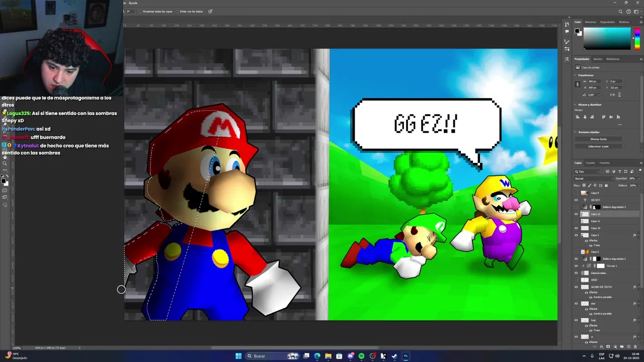Lock transparent pixels in Layers panel
The height and width of the screenshot is (362, 644).
click(584, 185)
